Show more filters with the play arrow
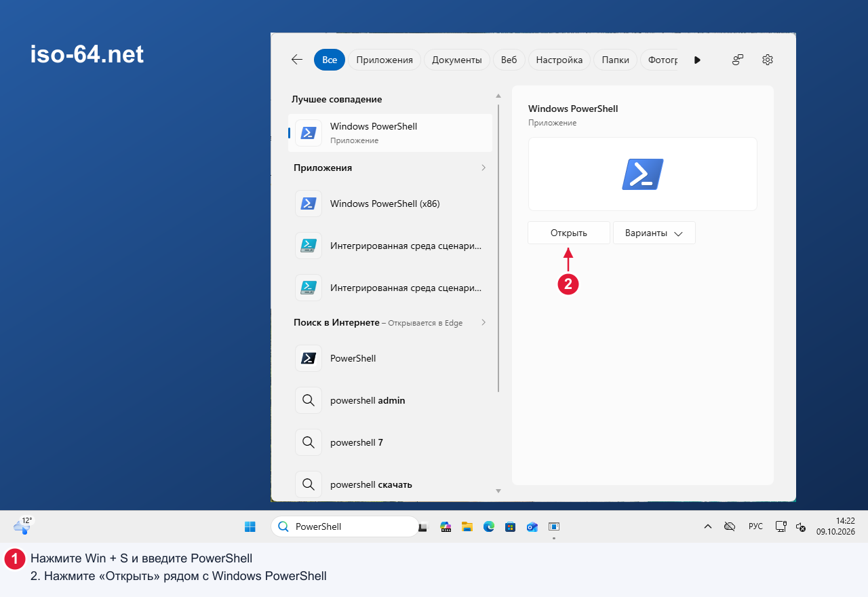868x597 pixels. point(697,60)
